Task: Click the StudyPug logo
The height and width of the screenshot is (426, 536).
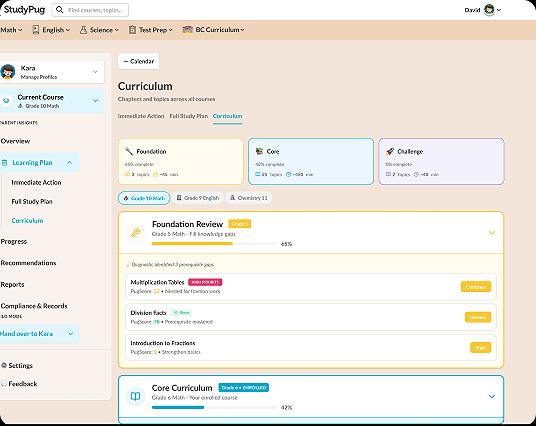Action: click(24, 10)
